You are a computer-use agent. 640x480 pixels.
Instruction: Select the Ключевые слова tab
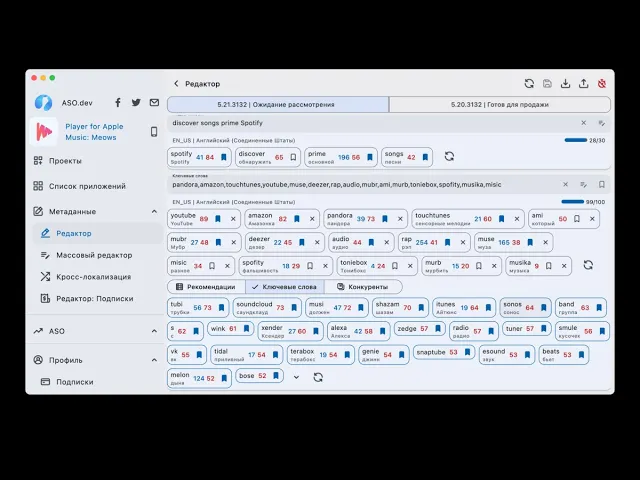tap(284, 287)
